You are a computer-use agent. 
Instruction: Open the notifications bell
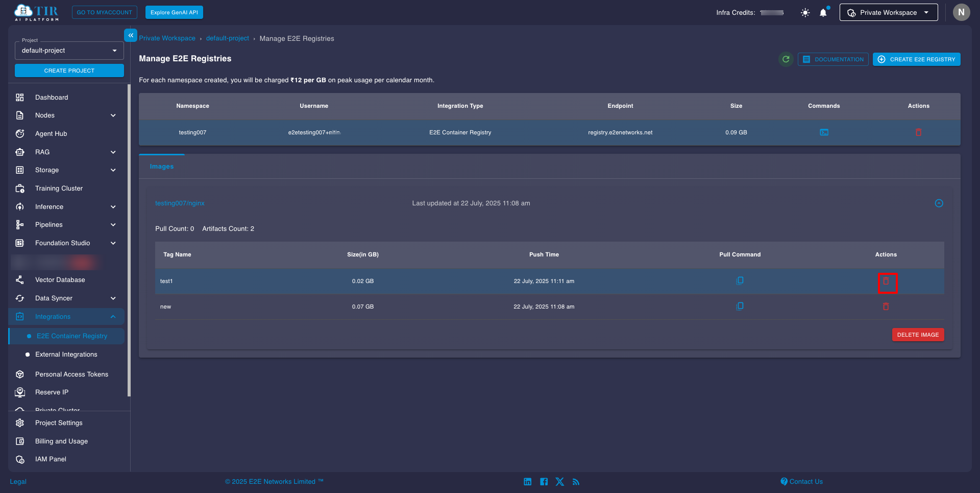[x=823, y=12]
